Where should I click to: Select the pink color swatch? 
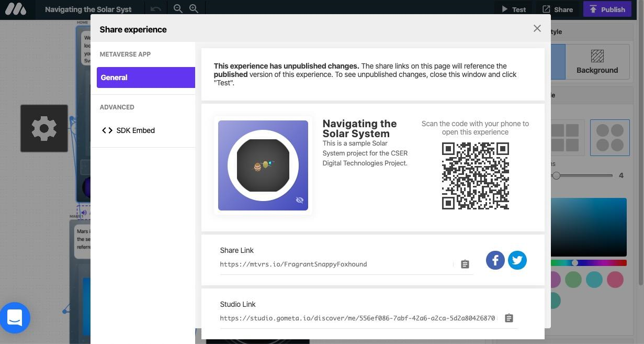[615, 280]
